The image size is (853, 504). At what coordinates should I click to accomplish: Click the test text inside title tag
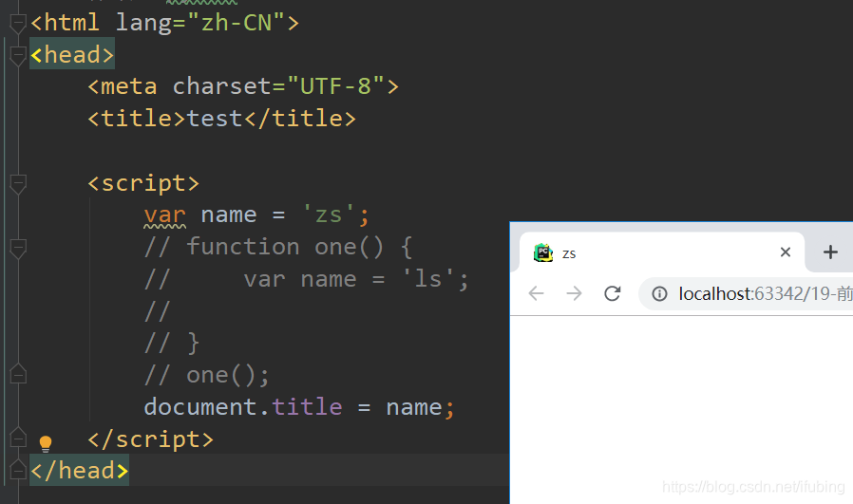[x=215, y=119]
